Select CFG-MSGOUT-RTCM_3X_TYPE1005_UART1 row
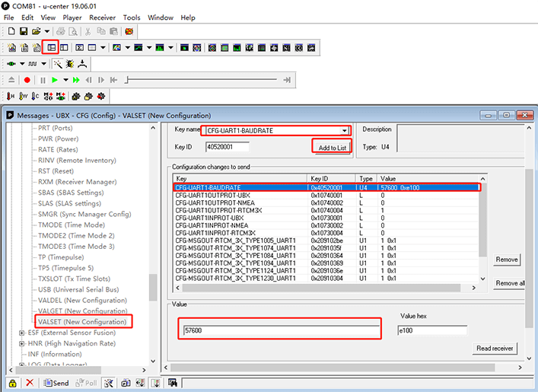 tap(326, 241)
